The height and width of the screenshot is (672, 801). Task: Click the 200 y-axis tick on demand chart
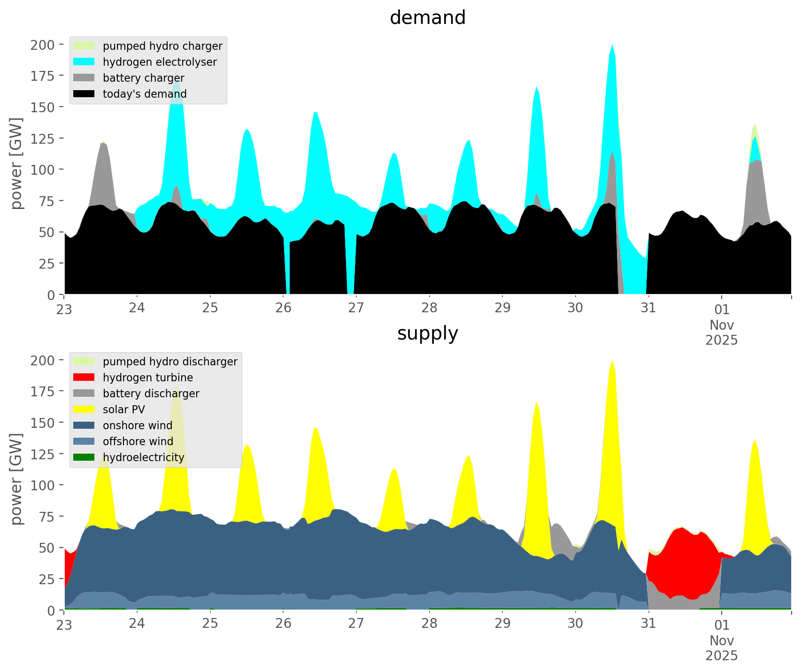(42, 45)
